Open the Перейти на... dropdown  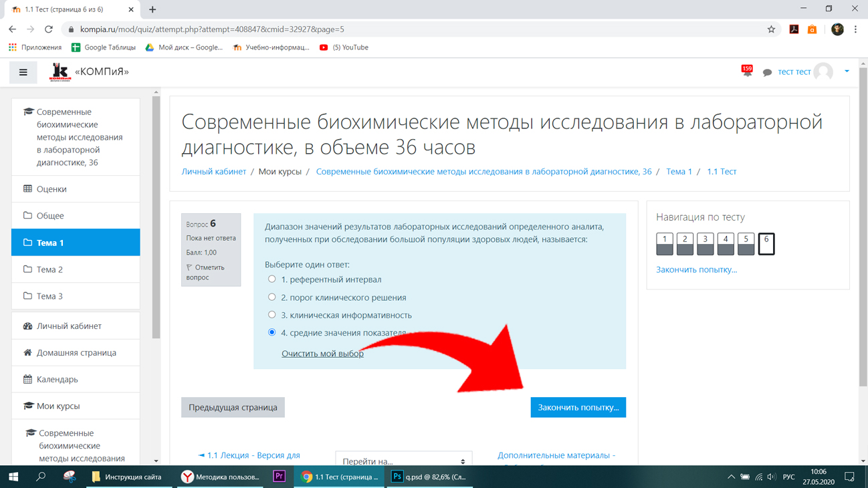pos(404,461)
